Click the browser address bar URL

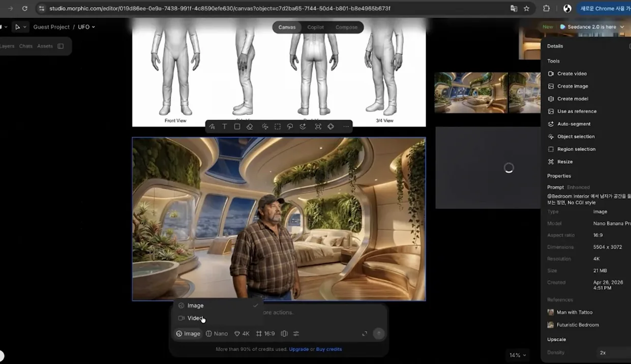click(220, 9)
